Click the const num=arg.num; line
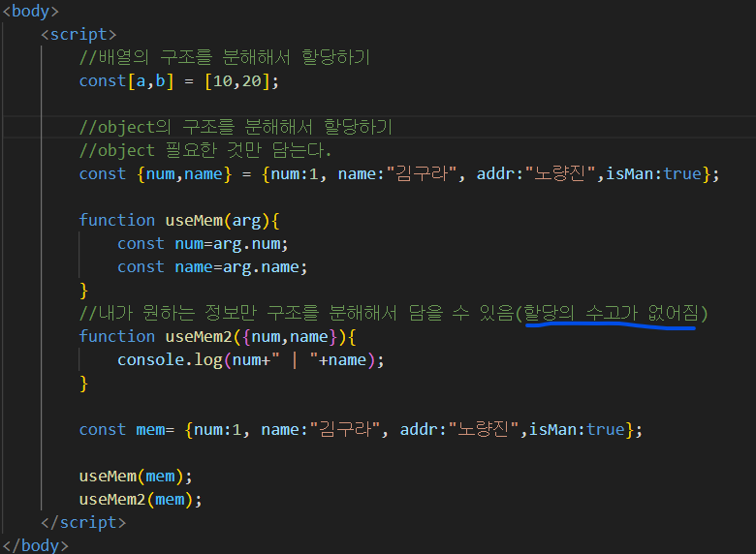This screenshot has width=756, height=554. [x=203, y=244]
